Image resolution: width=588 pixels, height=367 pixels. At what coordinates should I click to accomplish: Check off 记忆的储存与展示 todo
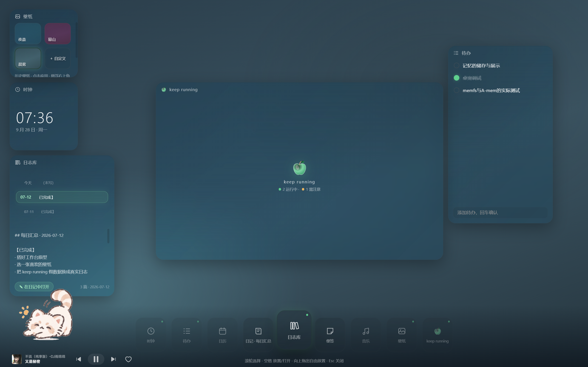click(x=456, y=66)
